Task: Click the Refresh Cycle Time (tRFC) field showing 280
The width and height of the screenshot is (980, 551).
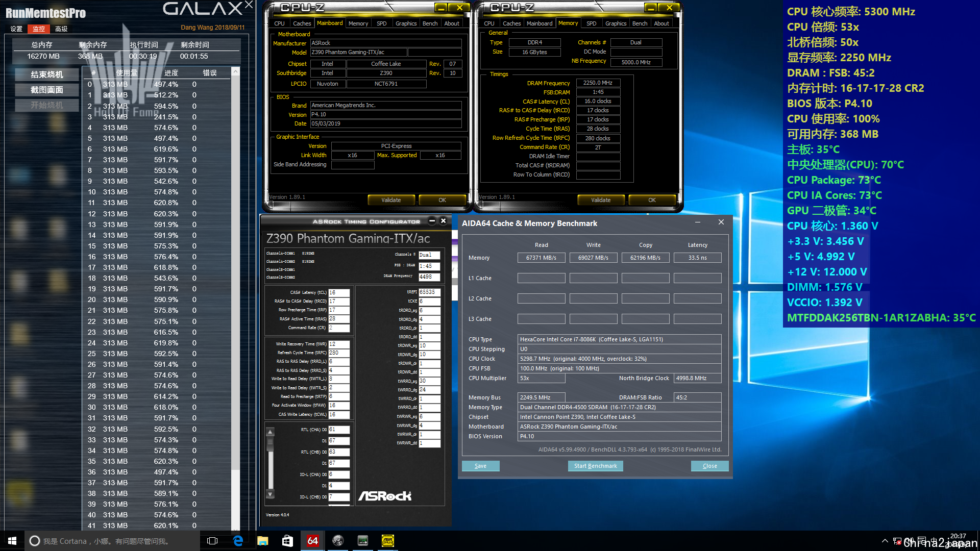Action: pos(339,353)
